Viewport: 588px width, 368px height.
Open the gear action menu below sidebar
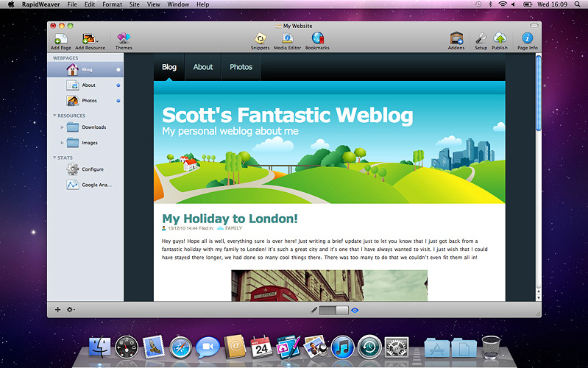tap(71, 310)
